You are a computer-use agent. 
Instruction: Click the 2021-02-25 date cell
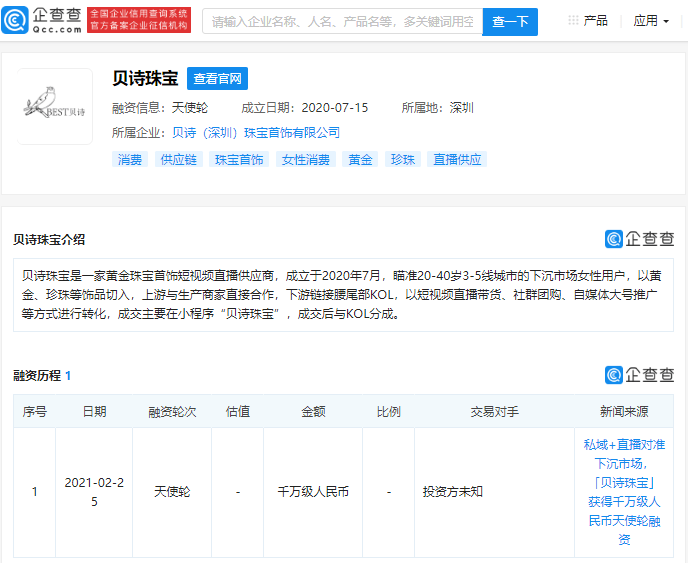(94, 492)
